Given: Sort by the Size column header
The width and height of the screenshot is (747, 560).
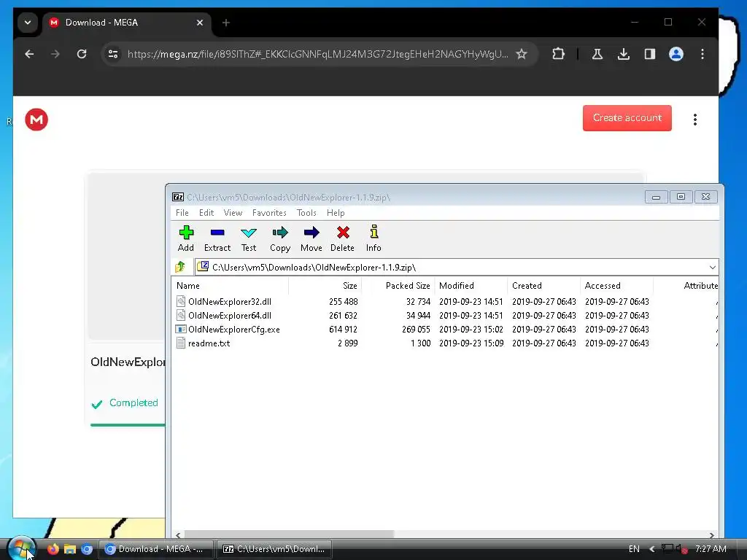Looking at the screenshot, I should (325, 286).
